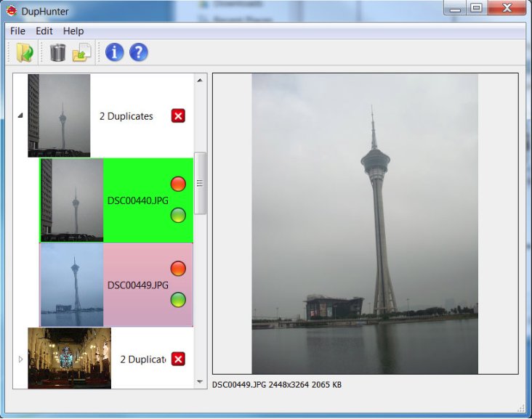
Task: Open the File menu
Action: point(17,31)
